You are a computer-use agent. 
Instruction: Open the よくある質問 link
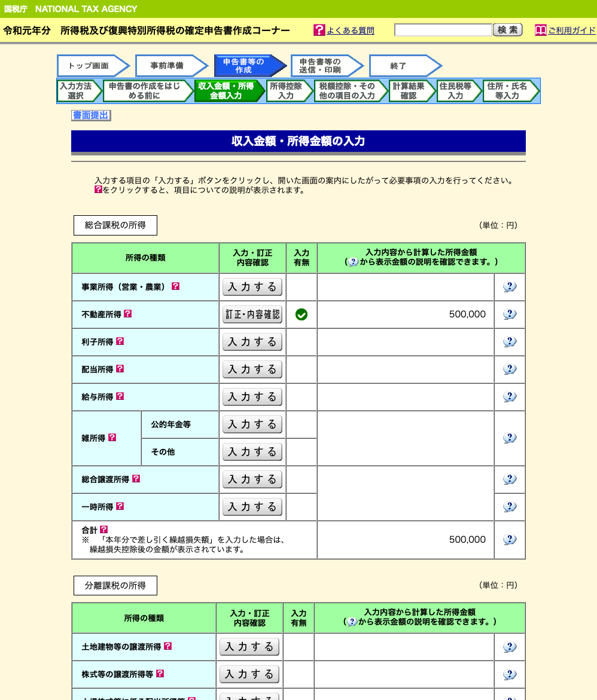tap(351, 30)
